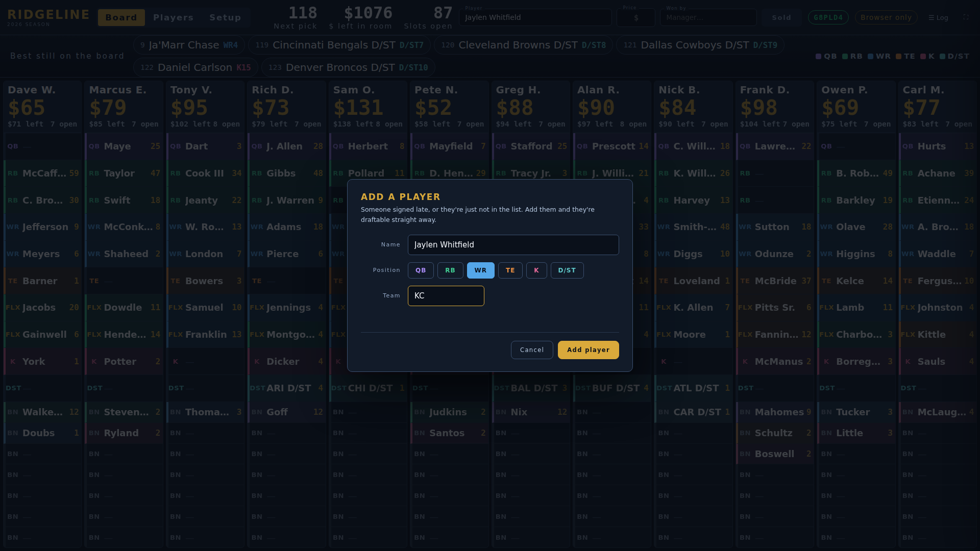Click the Sold button in header
The width and height of the screenshot is (980, 551).
point(781,17)
